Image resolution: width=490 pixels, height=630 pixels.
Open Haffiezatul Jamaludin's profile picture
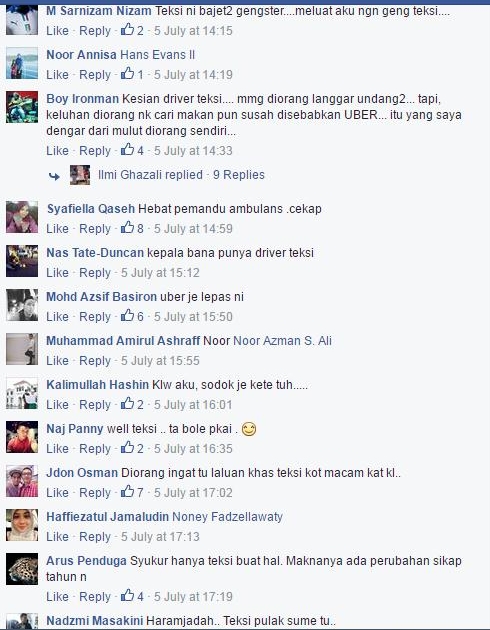(x=22, y=525)
